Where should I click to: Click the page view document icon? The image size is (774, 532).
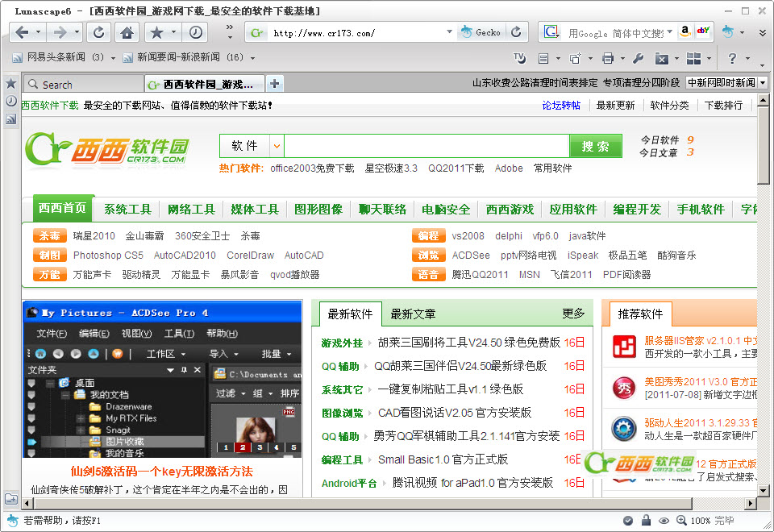[x=543, y=58]
